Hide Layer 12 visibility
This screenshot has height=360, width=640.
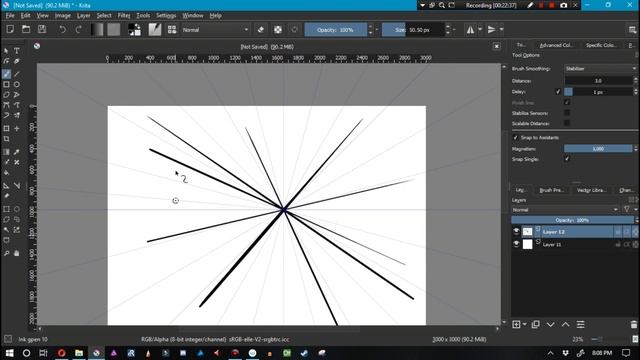tap(516, 231)
